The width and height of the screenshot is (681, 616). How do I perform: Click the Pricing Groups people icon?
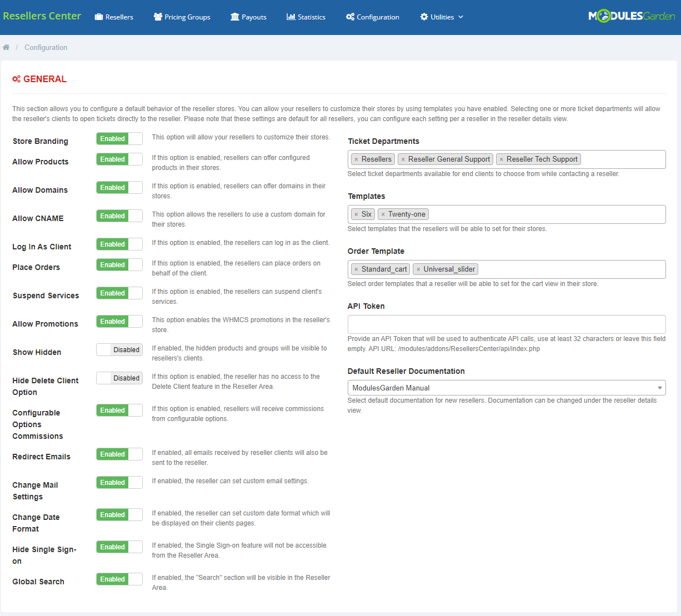158,17
